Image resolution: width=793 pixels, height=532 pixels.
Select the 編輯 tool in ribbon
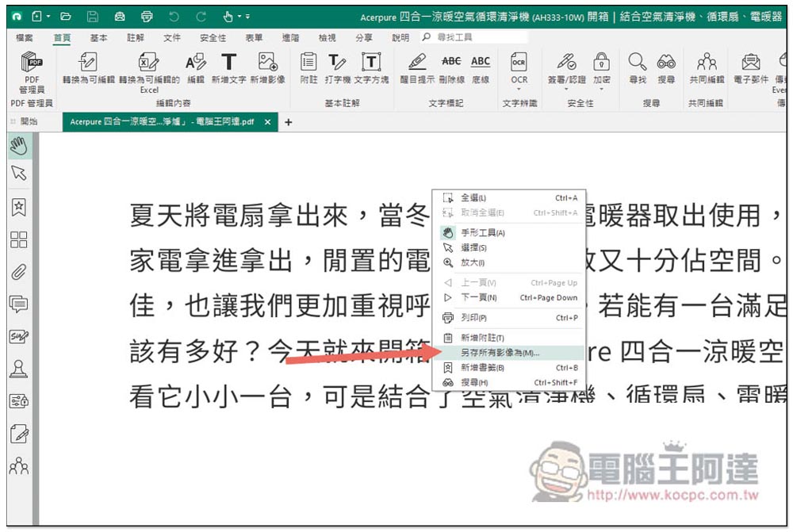click(x=196, y=67)
